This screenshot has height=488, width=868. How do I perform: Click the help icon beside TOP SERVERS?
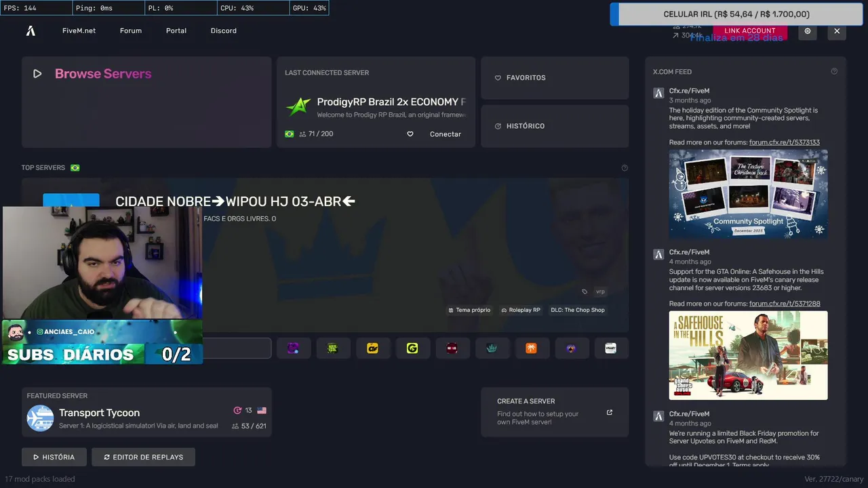tap(625, 167)
